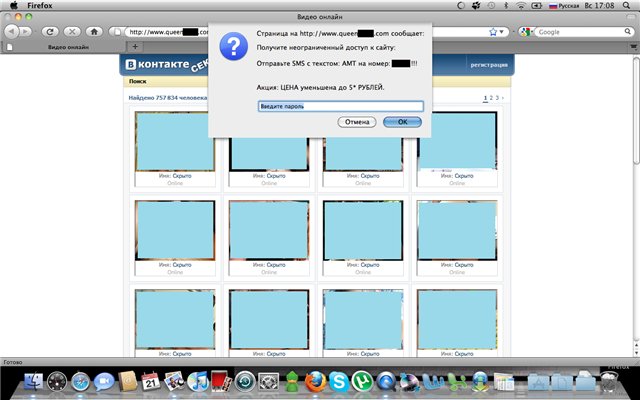Click the Spotlight magnifier in menu bar
640x400 pixels.
[x=629, y=6]
